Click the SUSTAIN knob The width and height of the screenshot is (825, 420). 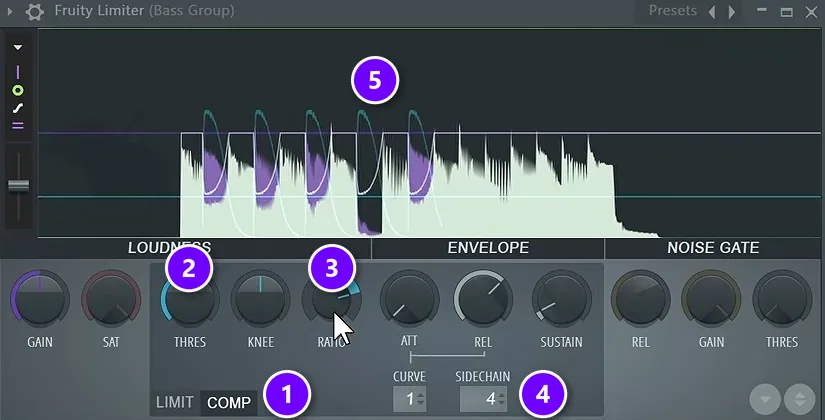(x=561, y=299)
